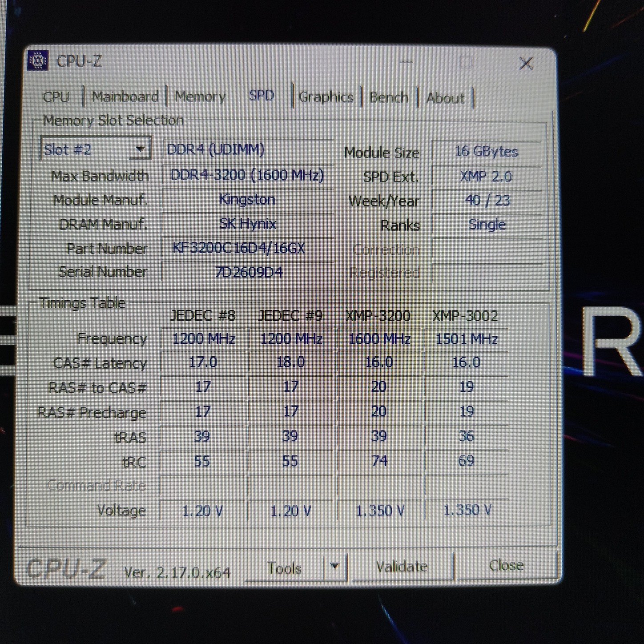Viewport: 644px width, 644px height.
Task: Click the Ver. 2.17.0.x64 version text
Action: (x=177, y=572)
